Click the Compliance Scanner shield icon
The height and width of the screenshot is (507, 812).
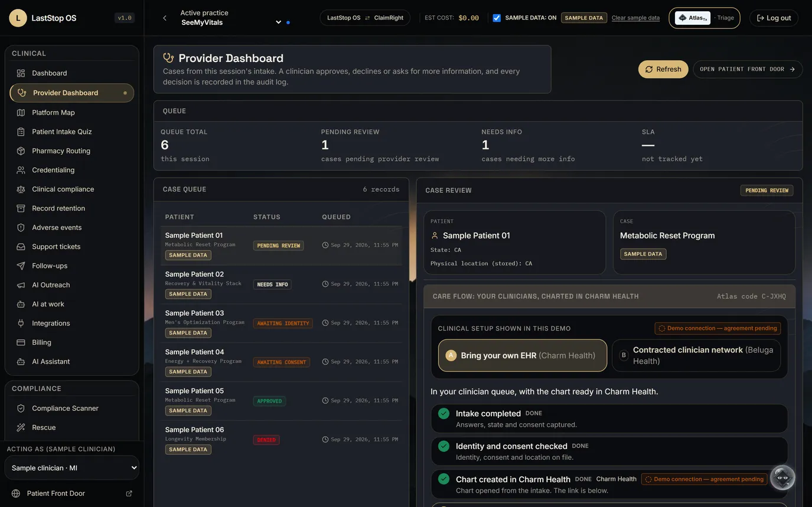click(x=21, y=408)
